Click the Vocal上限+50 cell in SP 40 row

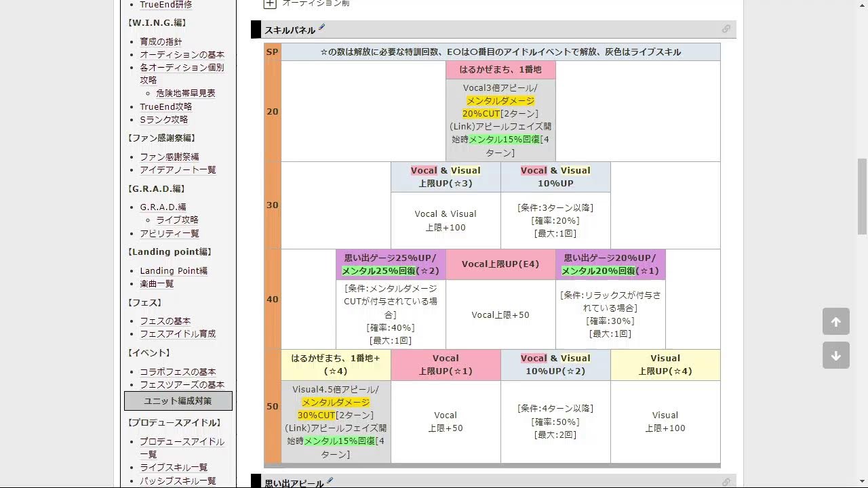click(x=500, y=314)
